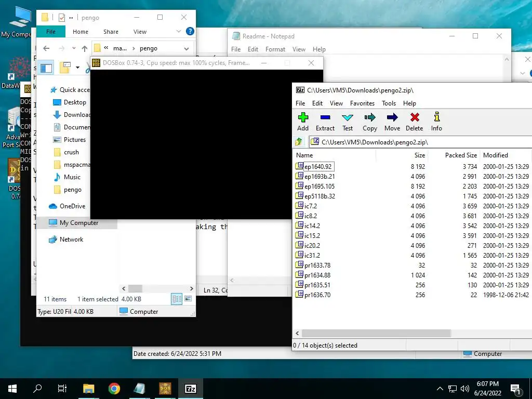
Task: Open the Notepad Format menu
Action: [x=275, y=49]
